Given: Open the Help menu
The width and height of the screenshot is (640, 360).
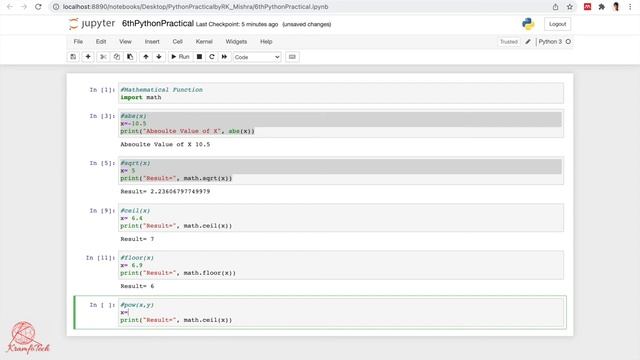Looking at the screenshot, I should pyautogui.click(x=266, y=42).
